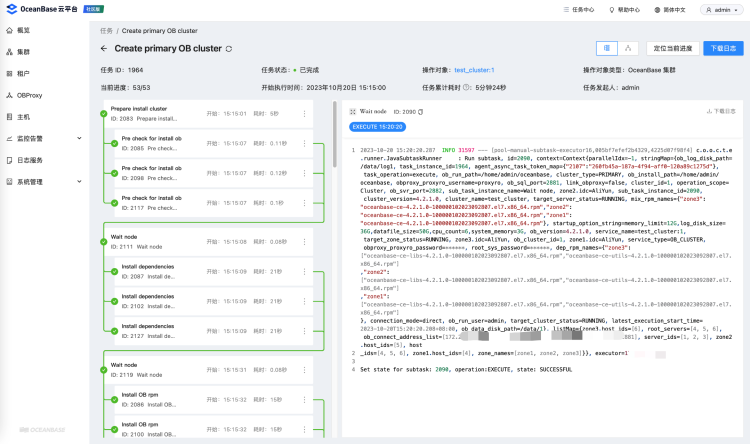Open more menu for task ID 2098

(x=304, y=173)
